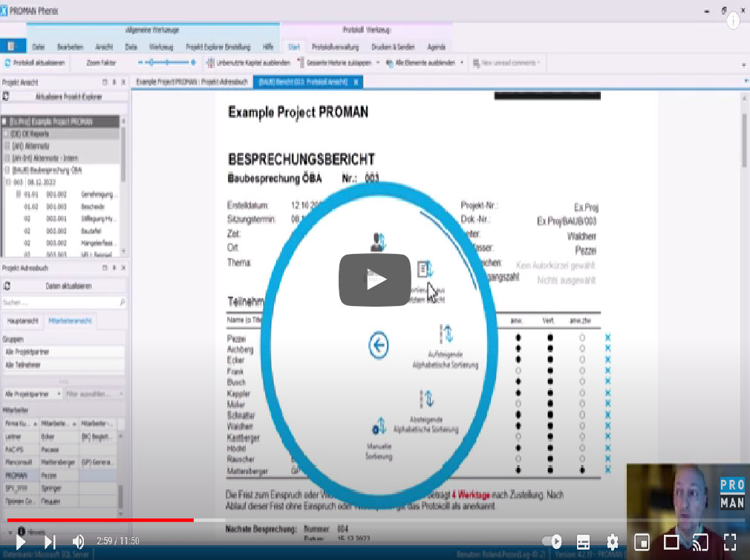Viewport: 750px width, 560px height.
Task: Remove participant Pezzei with the blue X
Action: coord(608,338)
